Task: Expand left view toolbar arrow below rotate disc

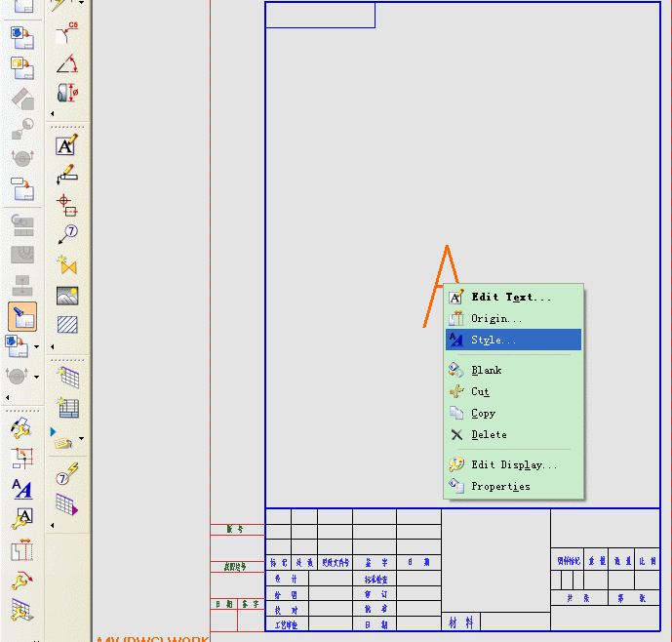Action: (7, 397)
